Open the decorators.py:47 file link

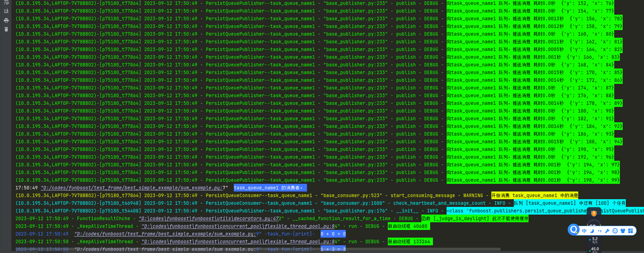pyautogui.click(x=210, y=218)
